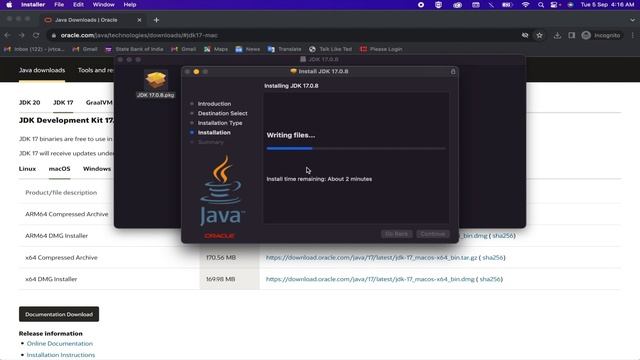
Task: Click sha256 link for x64 Compressed Archive
Action: [x=493, y=258]
